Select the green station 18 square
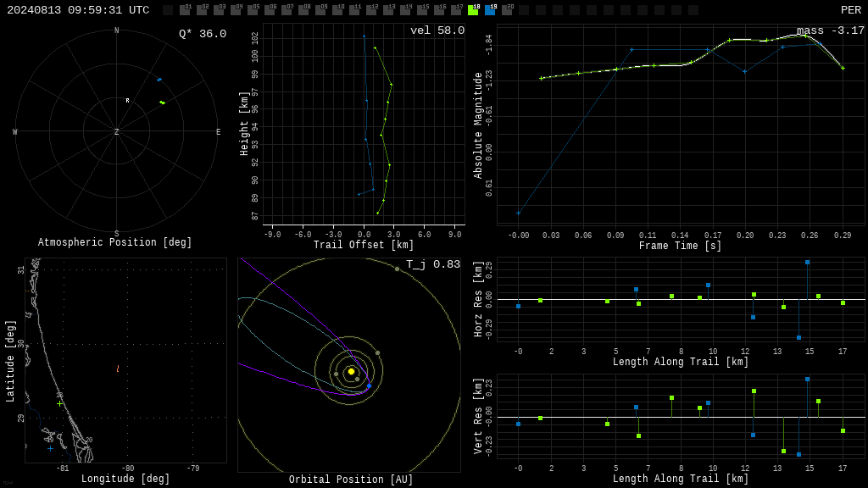The height and width of the screenshot is (488, 868). 473,10
